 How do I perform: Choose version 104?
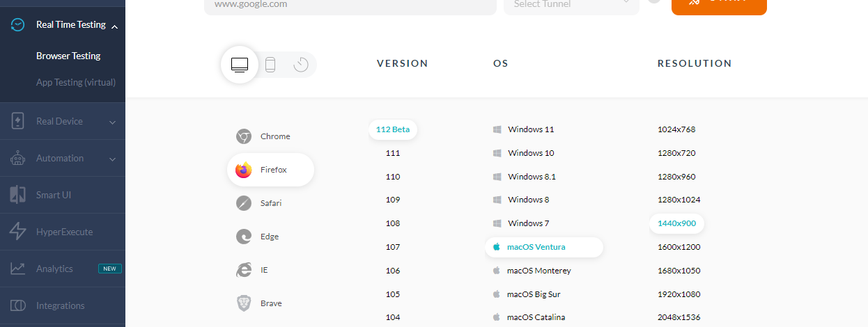pos(393,317)
